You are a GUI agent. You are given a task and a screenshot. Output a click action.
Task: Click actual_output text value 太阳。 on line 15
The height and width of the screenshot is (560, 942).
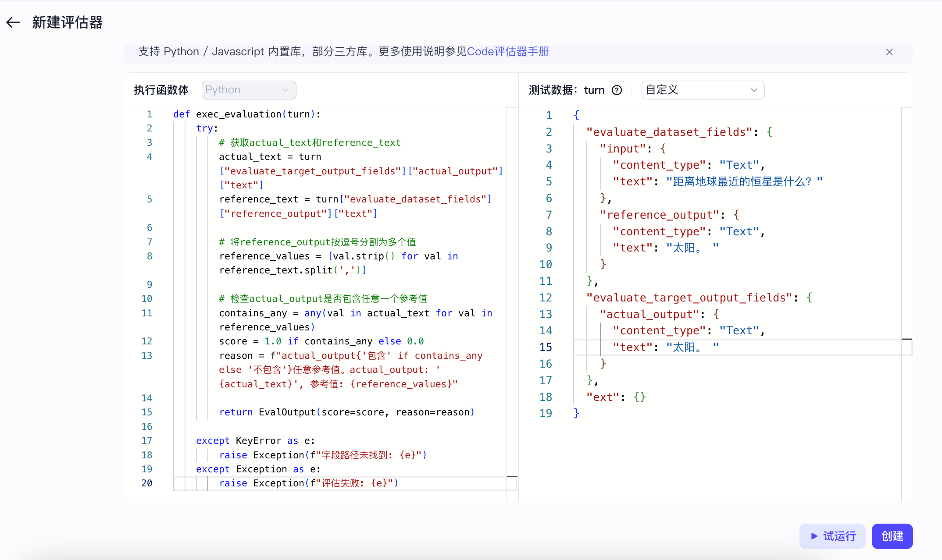692,347
